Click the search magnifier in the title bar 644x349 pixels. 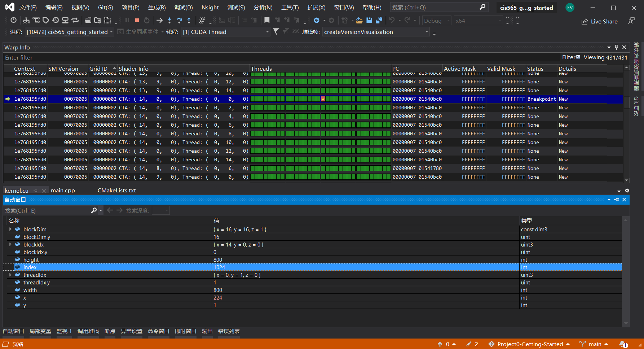pos(482,7)
